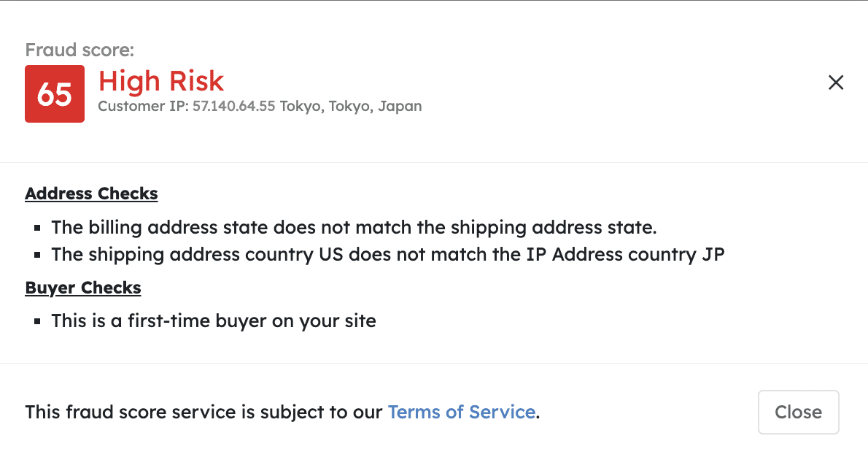Click the 'Customer IP:' label
Viewport: 868px width, 460px height.
pos(143,107)
